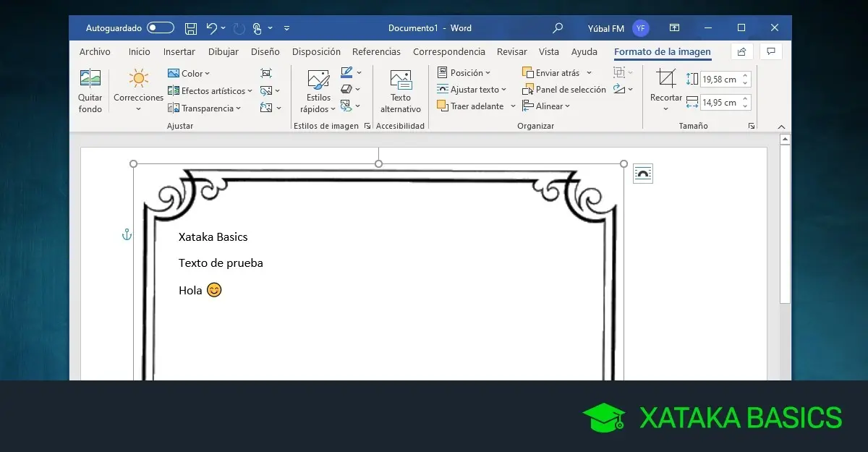This screenshot has height=452, width=868.
Task: Collapse the ribbon with the chevron
Action: [x=781, y=126]
